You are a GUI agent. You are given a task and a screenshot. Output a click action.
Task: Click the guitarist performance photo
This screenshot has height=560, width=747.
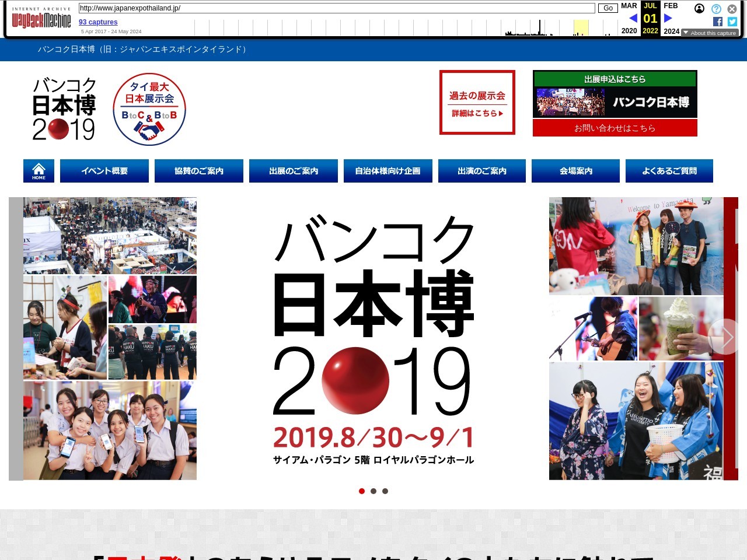point(593,328)
